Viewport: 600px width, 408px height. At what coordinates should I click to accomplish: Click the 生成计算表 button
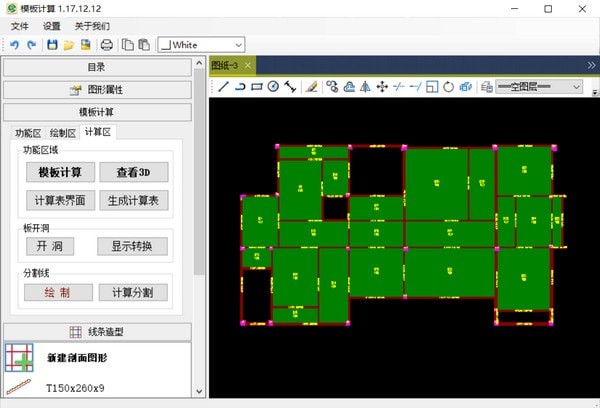click(134, 200)
